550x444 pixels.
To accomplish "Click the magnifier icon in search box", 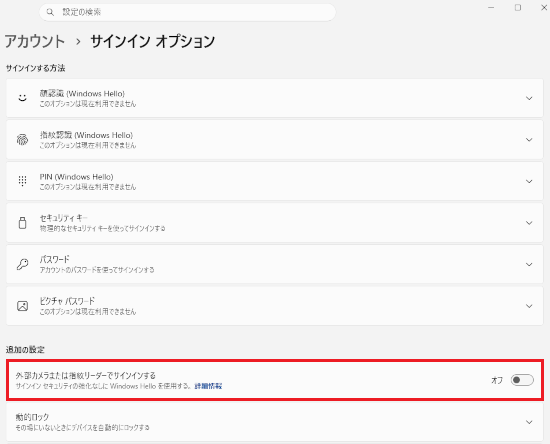I will pos(50,12).
